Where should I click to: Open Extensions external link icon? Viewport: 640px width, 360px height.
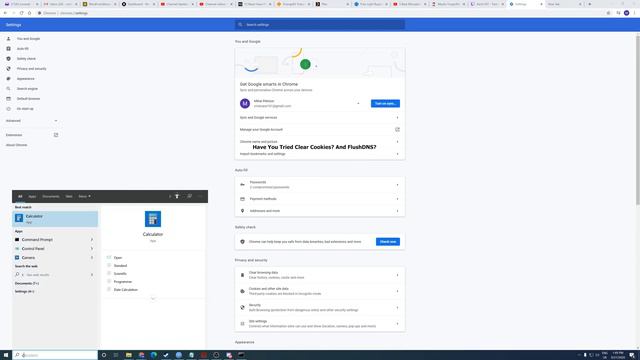click(56, 135)
